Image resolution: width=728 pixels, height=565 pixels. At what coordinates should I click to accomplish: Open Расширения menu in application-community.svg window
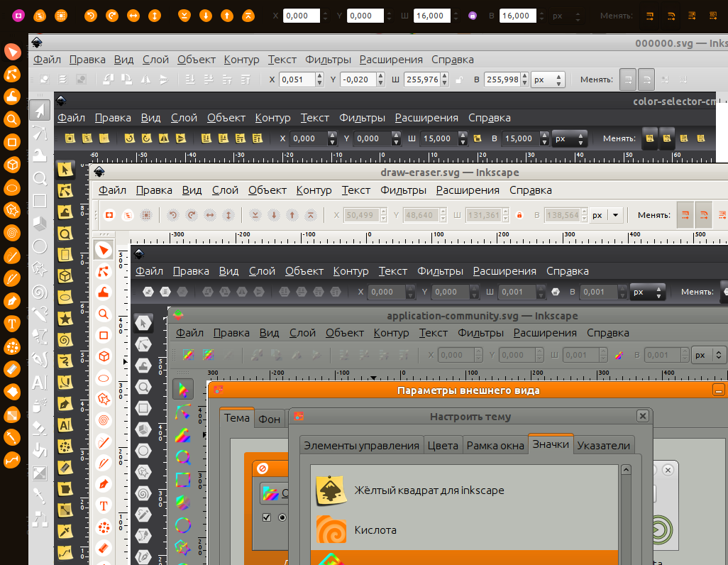[x=545, y=333]
